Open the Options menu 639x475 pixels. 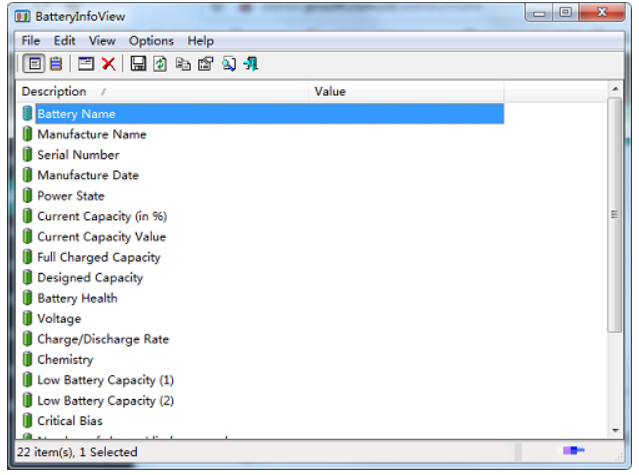pos(151,41)
